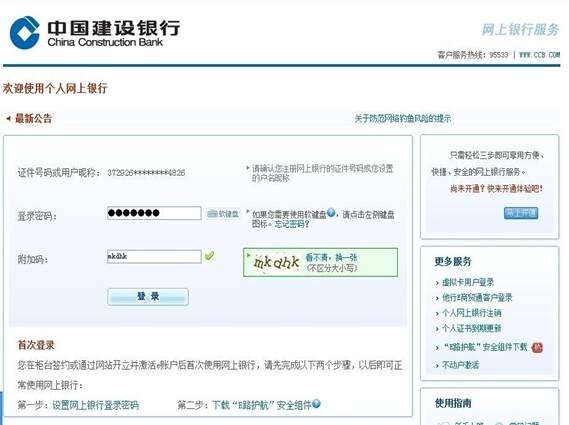The height and width of the screenshot is (425, 569).
Task: Open the 不动户激活 link
Action: (x=460, y=365)
